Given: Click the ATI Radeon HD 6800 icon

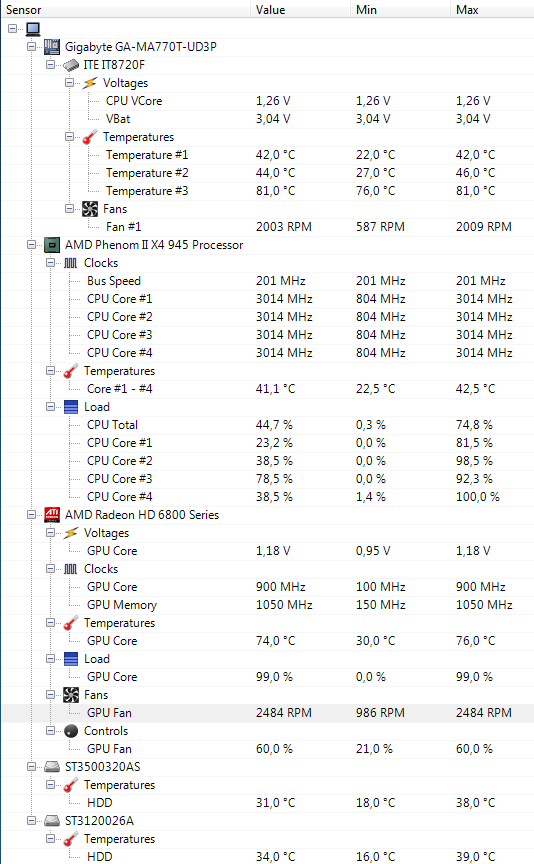Looking at the screenshot, I should point(52,515).
